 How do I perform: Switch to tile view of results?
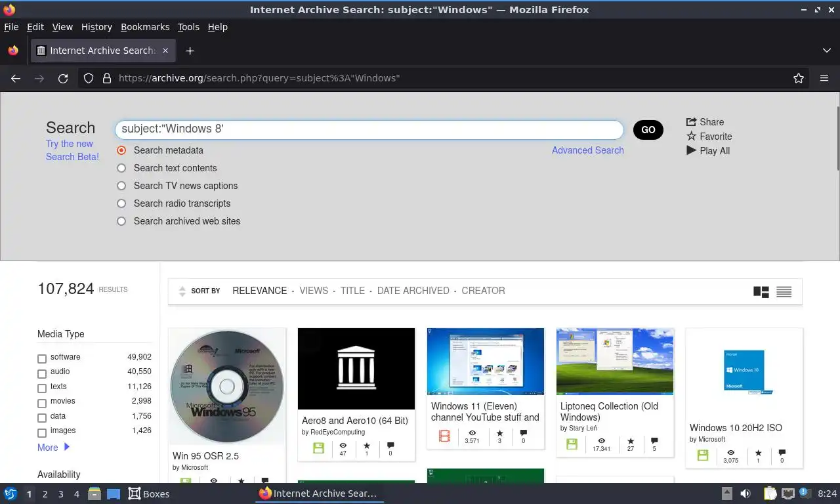761,291
